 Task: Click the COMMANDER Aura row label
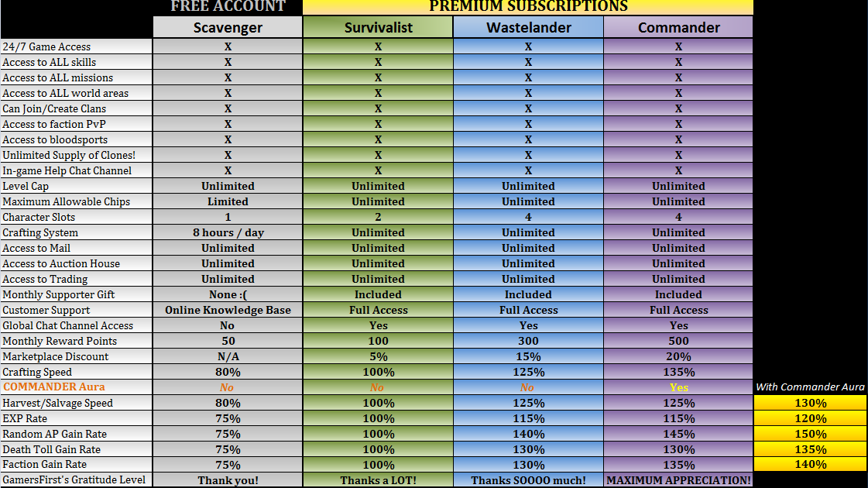tap(53, 387)
